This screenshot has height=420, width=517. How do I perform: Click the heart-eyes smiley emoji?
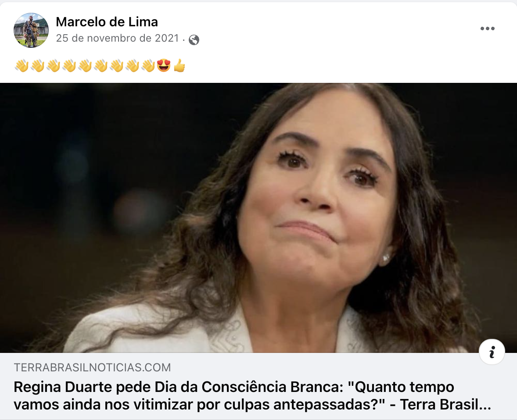point(164,66)
